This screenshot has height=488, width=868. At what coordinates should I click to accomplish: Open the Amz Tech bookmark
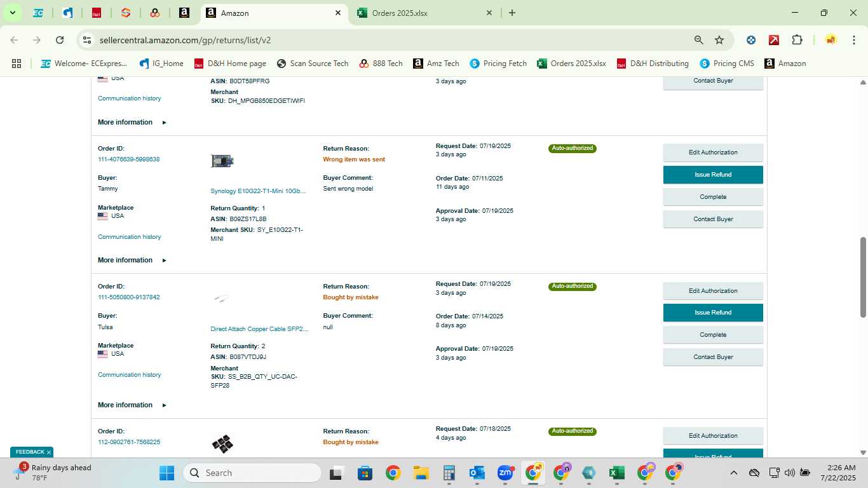[x=436, y=64]
